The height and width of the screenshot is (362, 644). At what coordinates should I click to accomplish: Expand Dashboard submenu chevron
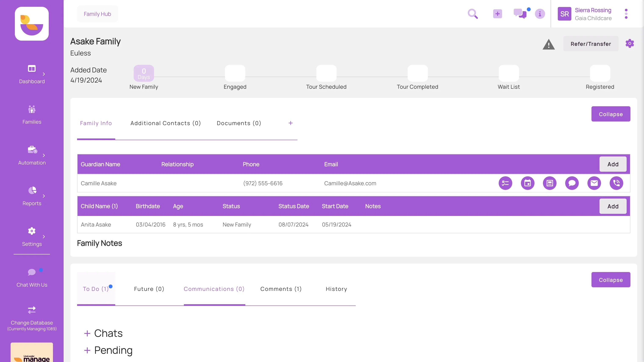click(44, 74)
